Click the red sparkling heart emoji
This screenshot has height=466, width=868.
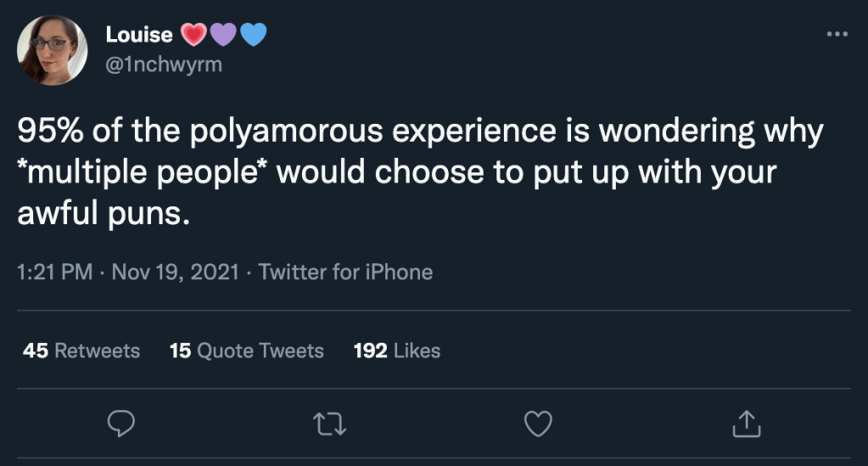[193, 35]
